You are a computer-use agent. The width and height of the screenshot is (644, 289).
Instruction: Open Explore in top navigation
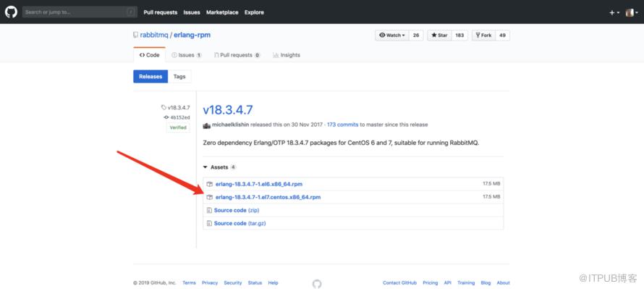tap(254, 12)
